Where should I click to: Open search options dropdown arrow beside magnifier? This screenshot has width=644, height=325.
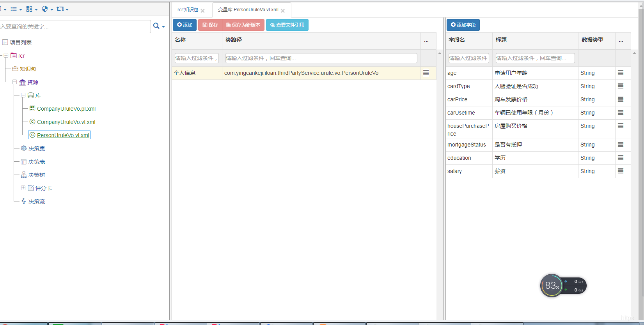pyautogui.click(x=163, y=27)
